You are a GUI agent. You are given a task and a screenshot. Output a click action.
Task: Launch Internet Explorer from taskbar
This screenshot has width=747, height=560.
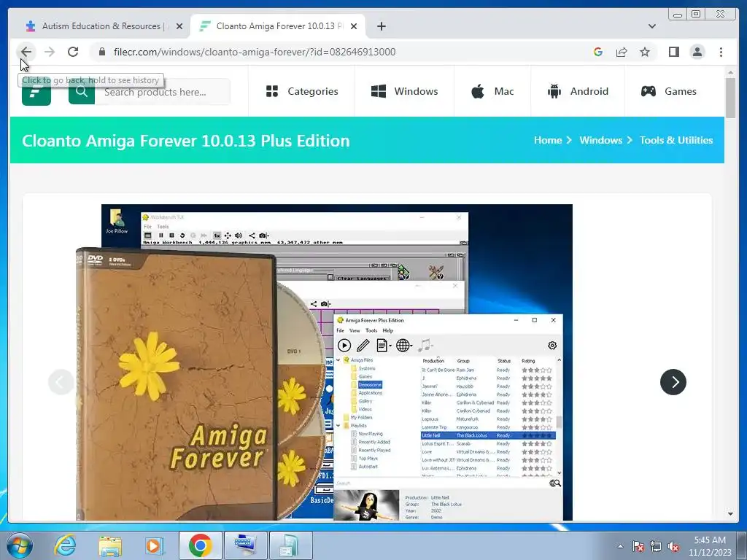click(65, 545)
